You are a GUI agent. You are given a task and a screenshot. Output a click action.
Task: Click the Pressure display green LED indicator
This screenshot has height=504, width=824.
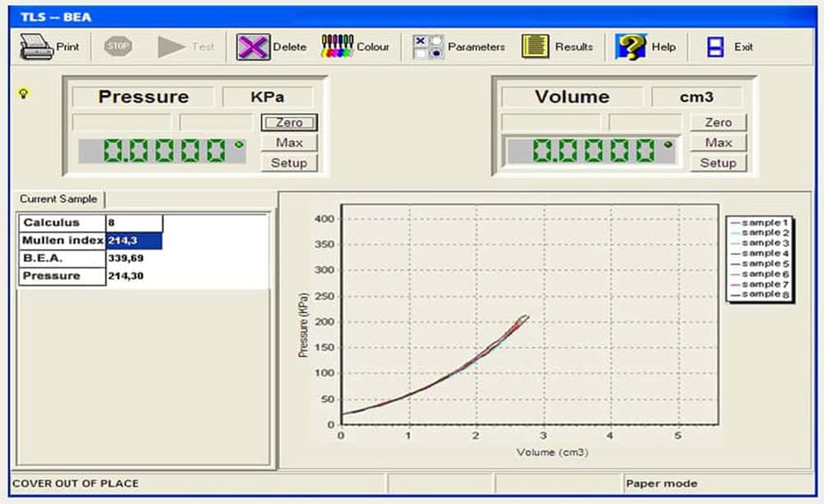pyautogui.click(x=239, y=145)
